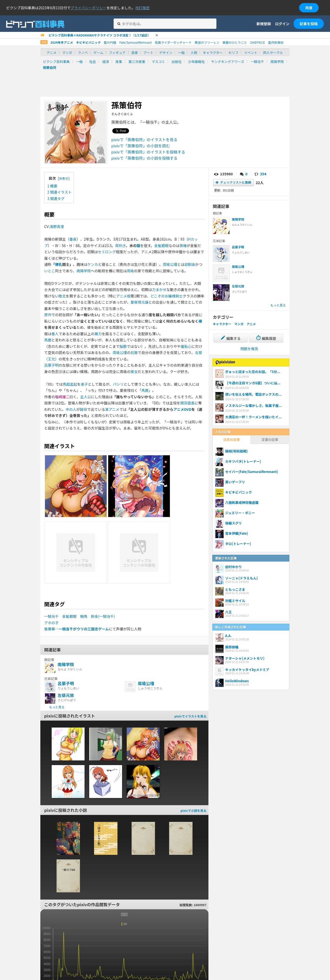Open breadcrumb link ヤングキングアワーズ
Image resolution: width=330 pixels, height=980 pixels.
[x=227, y=62]
